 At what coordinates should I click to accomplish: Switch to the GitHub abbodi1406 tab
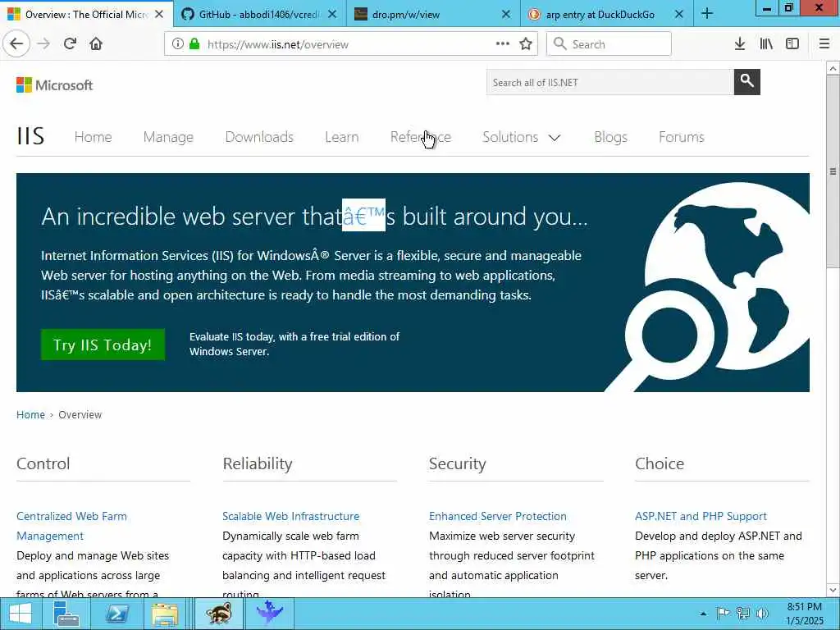tap(260, 14)
